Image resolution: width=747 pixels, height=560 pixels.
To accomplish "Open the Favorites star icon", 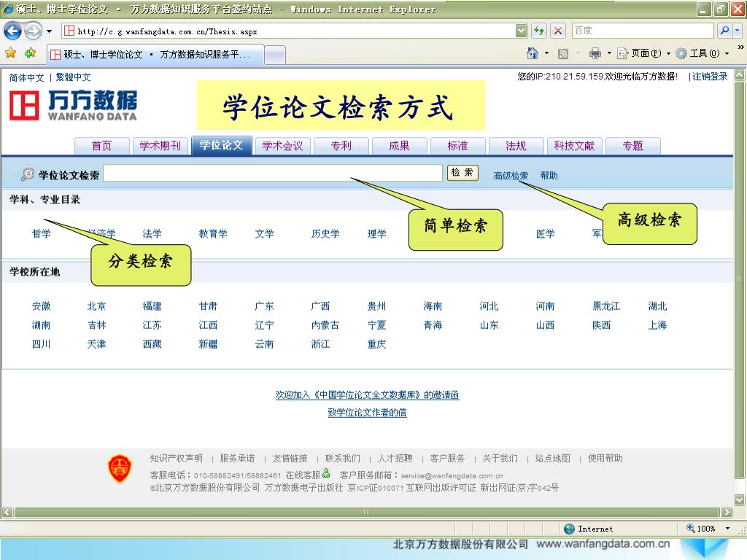I will pos(10,52).
